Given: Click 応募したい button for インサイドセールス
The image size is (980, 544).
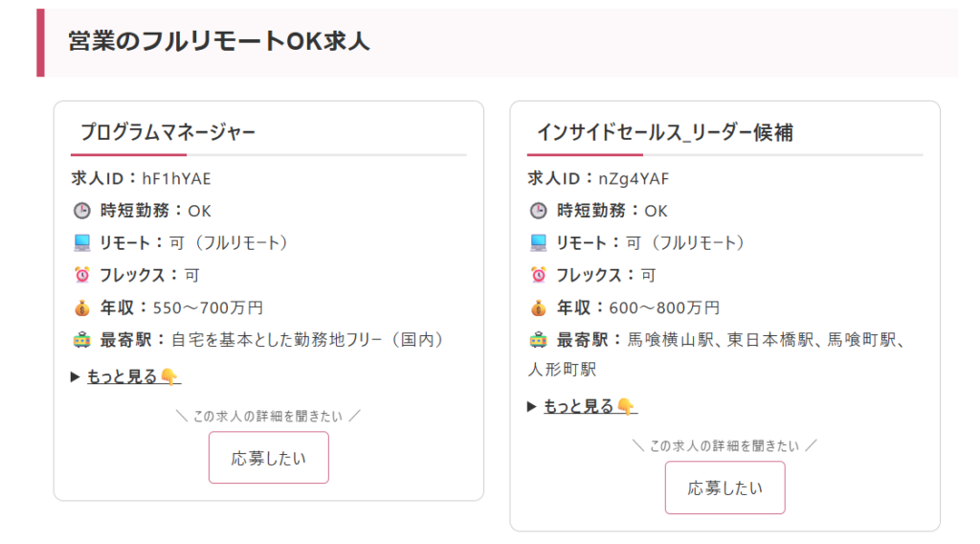Looking at the screenshot, I should [x=725, y=487].
